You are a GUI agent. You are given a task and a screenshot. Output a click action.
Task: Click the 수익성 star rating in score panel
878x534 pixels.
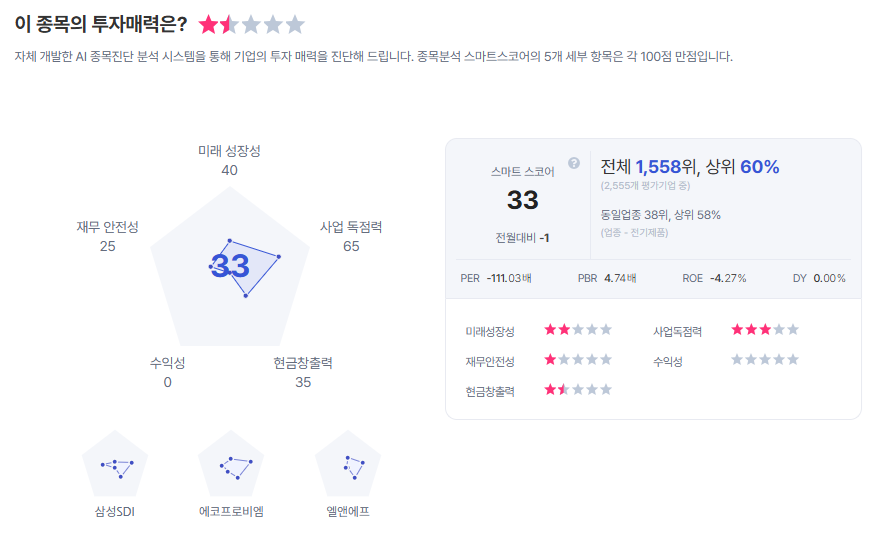tap(765, 360)
